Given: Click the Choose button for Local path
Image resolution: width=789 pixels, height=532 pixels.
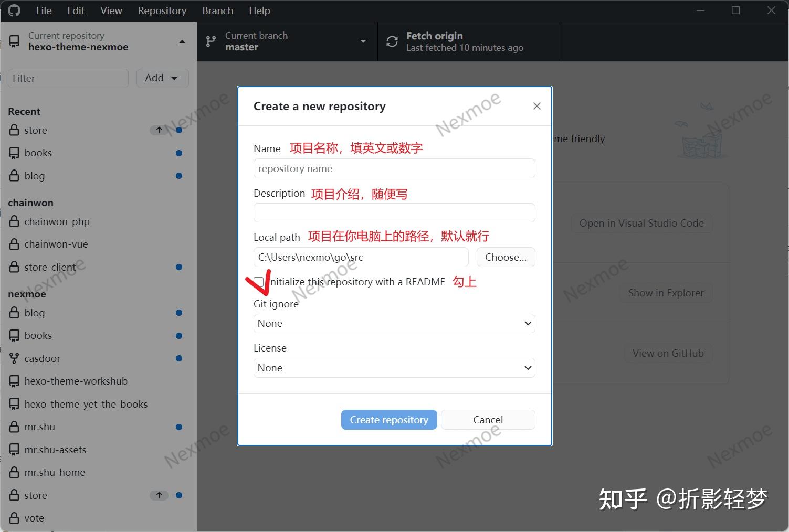Looking at the screenshot, I should (x=505, y=257).
